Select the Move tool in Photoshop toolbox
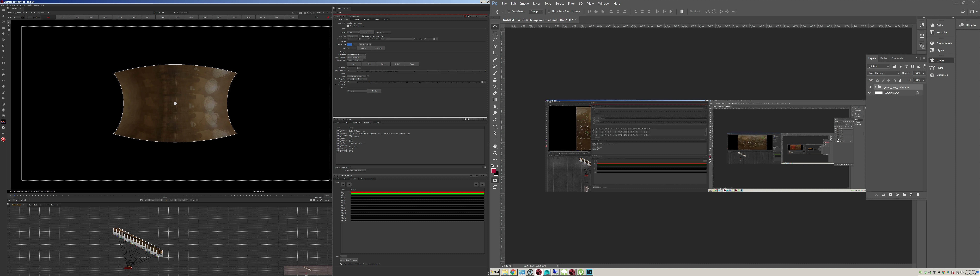The height and width of the screenshot is (276, 980). click(x=495, y=27)
